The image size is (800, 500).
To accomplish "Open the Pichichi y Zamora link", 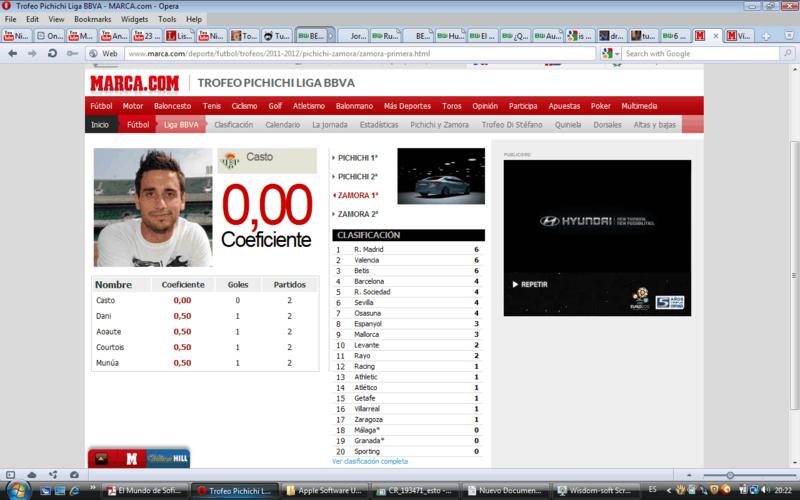I will tap(439, 124).
